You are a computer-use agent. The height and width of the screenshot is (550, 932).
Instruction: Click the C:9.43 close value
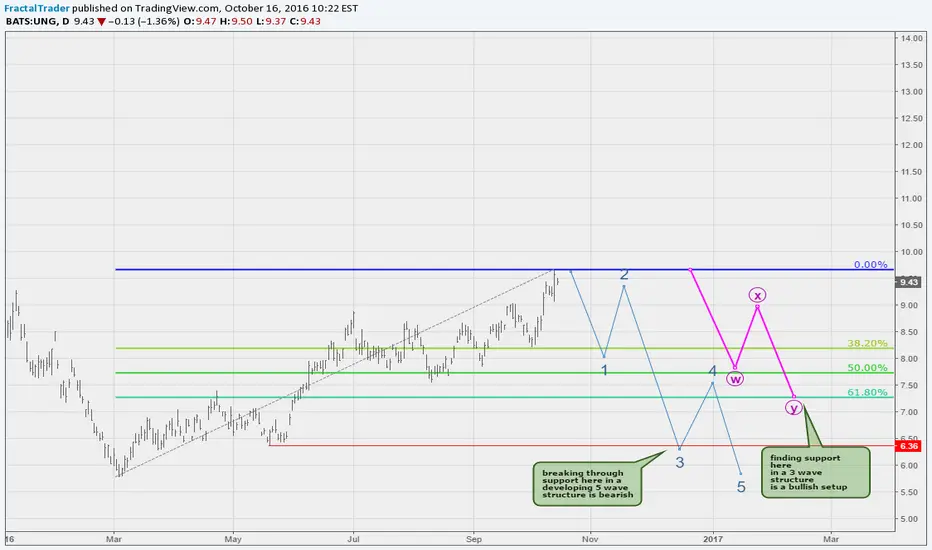(306, 21)
